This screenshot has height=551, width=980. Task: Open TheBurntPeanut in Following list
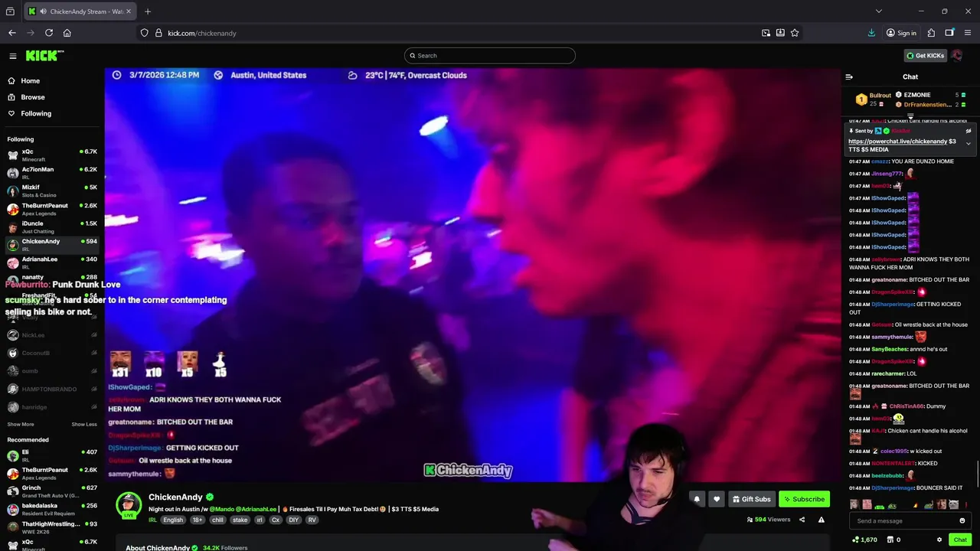tap(52, 208)
